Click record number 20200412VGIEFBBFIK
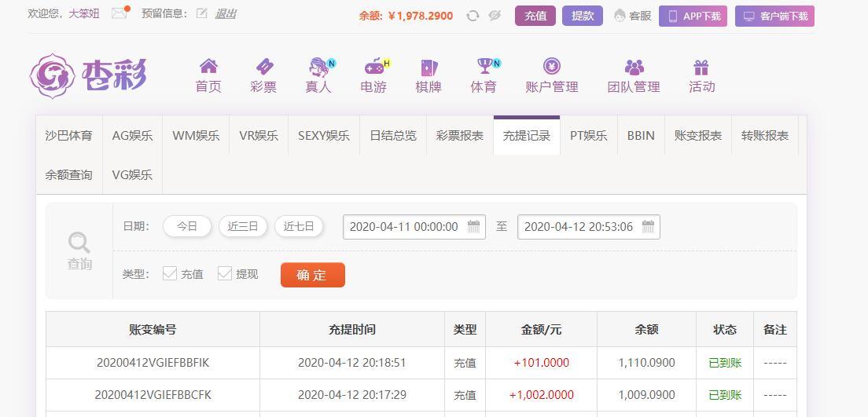The image size is (868, 417). coord(153,363)
